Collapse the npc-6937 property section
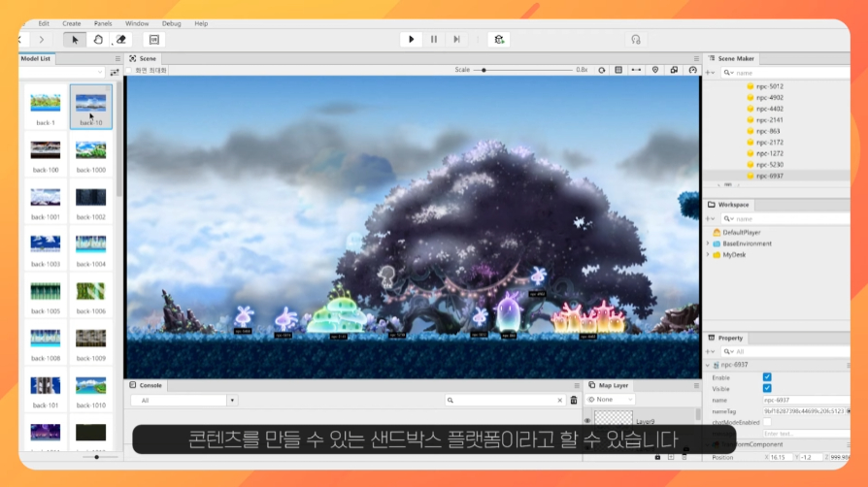Image resolution: width=868 pixels, height=487 pixels. pyautogui.click(x=708, y=365)
